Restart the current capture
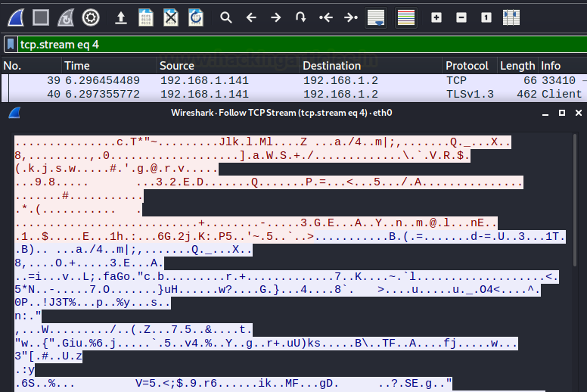The height and width of the screenshot is (392, 587). pos(66,17)
